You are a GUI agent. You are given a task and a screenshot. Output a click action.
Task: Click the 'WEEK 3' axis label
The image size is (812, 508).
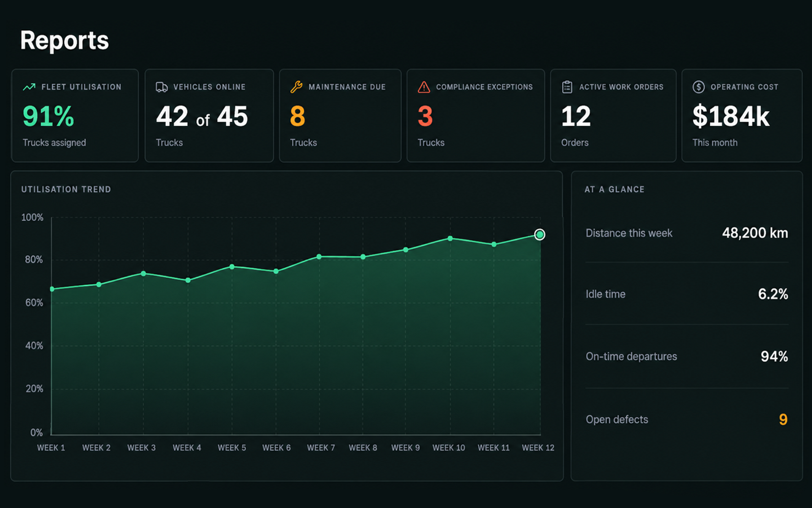(x=141, y=448)
